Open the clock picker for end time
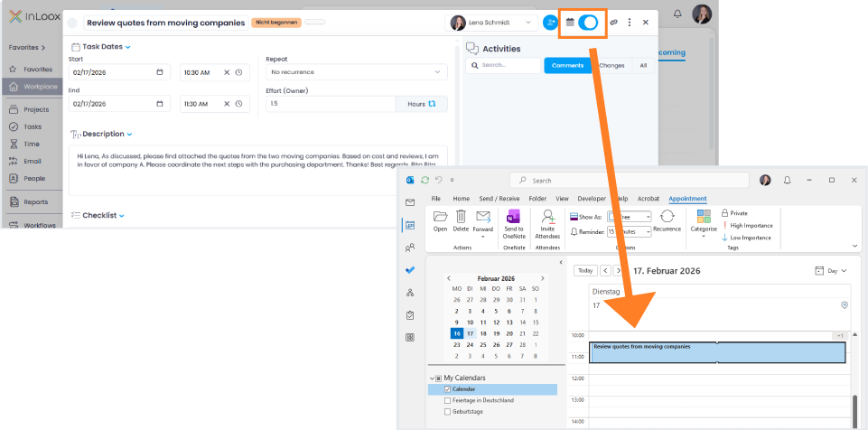 pyautogui.click(x=238, y=104)
